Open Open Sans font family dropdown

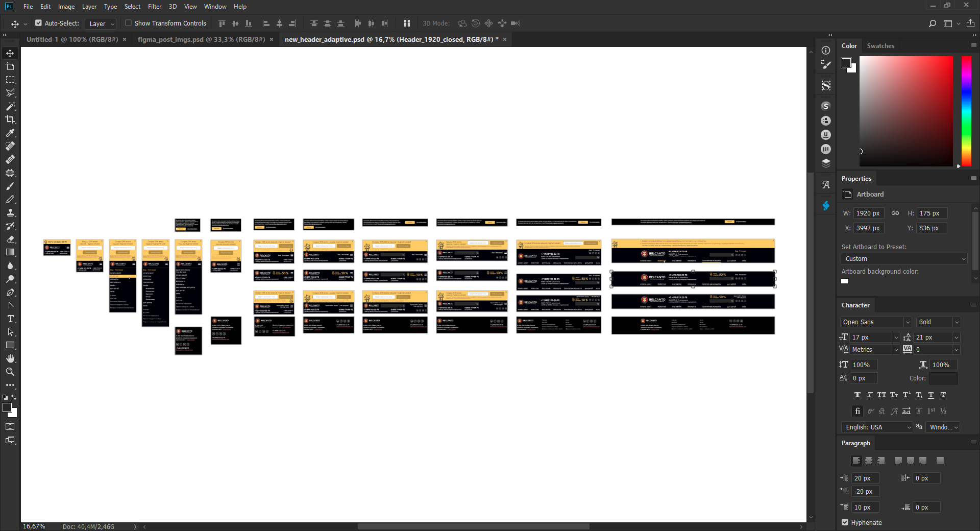coord(876,322)
